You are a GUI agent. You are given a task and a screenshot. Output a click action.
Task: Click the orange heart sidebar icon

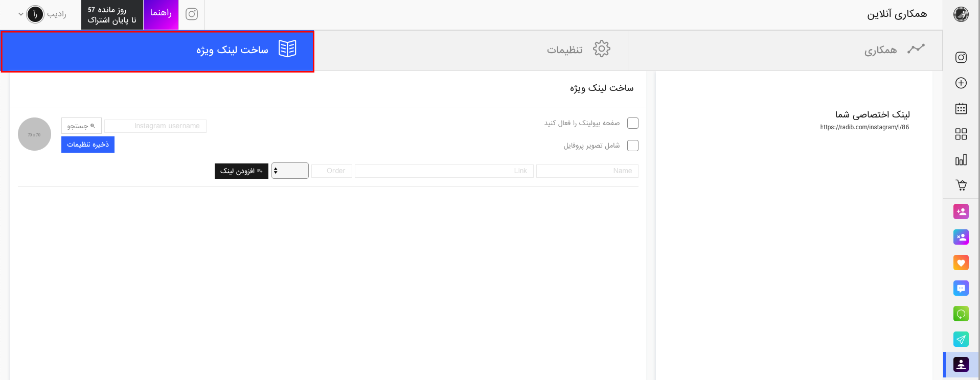[961, 263]
